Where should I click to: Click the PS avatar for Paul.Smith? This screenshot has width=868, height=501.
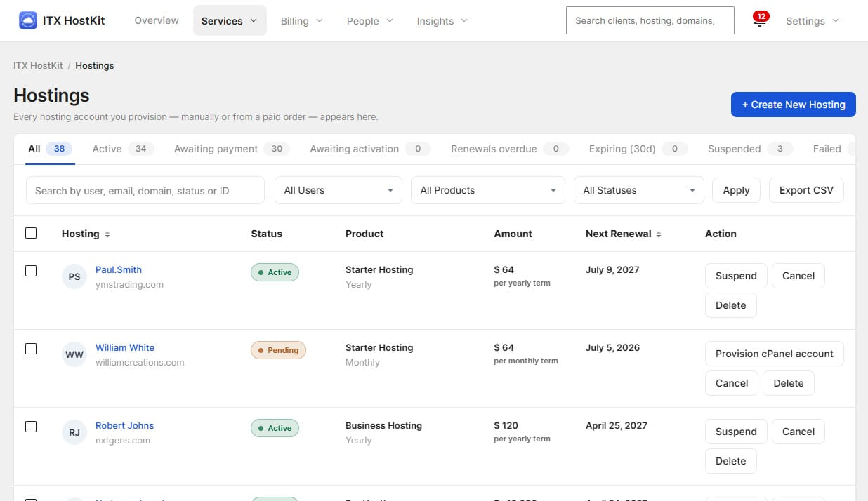pos(74,276)
